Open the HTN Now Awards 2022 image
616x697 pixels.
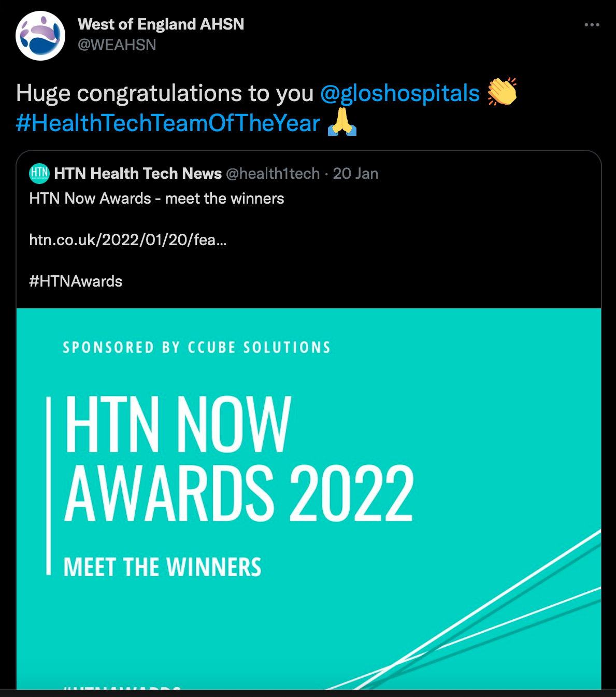309,499
